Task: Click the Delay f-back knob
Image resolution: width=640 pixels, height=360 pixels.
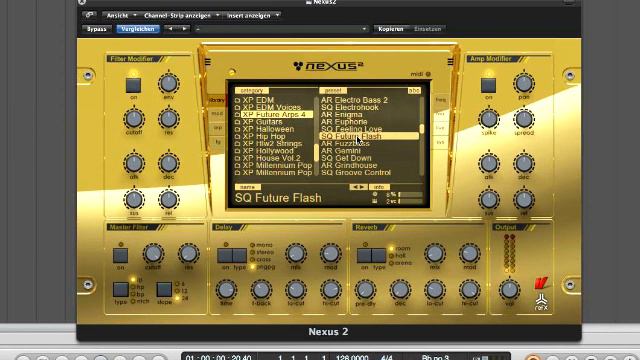Action: [261, 290]
